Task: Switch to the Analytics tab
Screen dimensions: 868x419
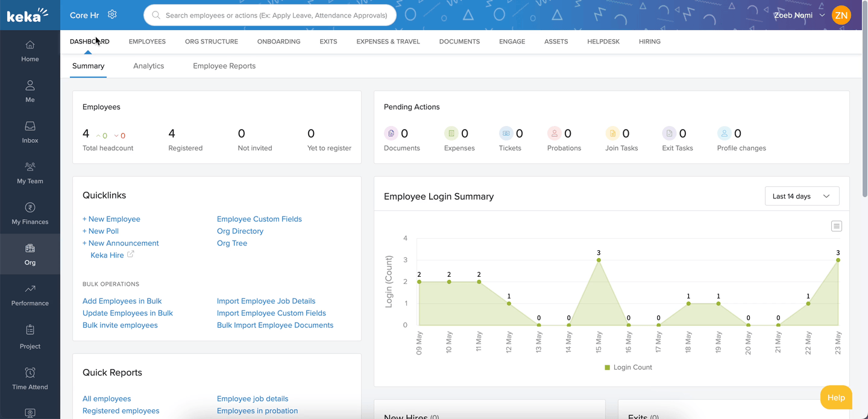Action: (148, 66)
